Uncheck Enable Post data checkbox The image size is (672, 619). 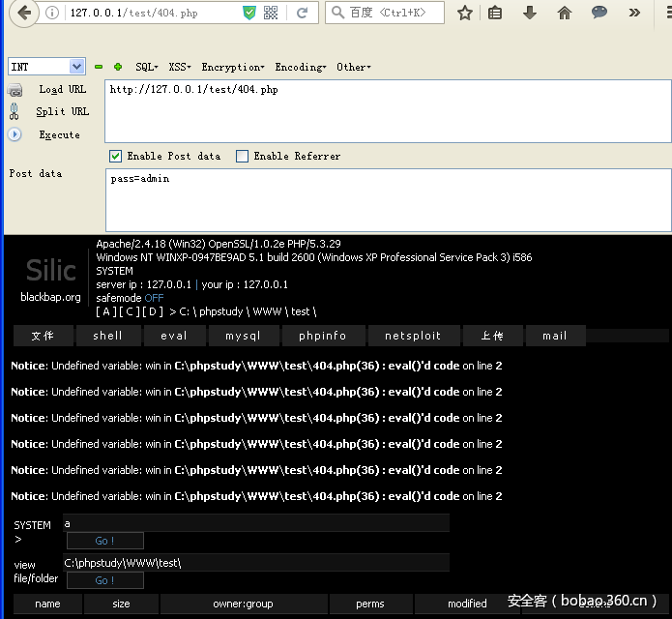pyautogui.click(x=116, y=156)
